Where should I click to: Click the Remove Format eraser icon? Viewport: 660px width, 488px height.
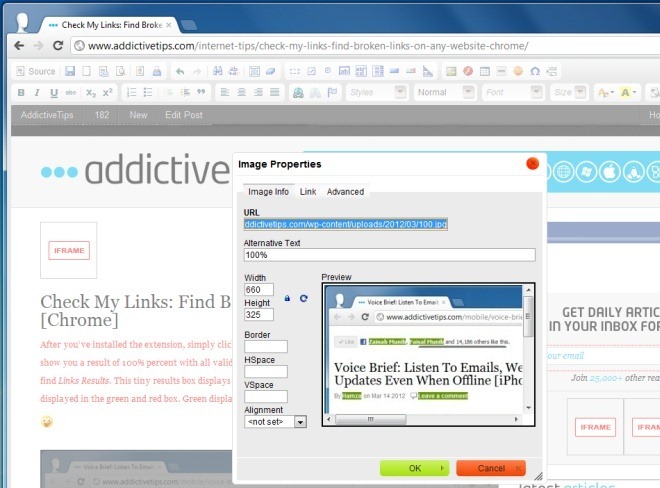[x=271, y=71]
